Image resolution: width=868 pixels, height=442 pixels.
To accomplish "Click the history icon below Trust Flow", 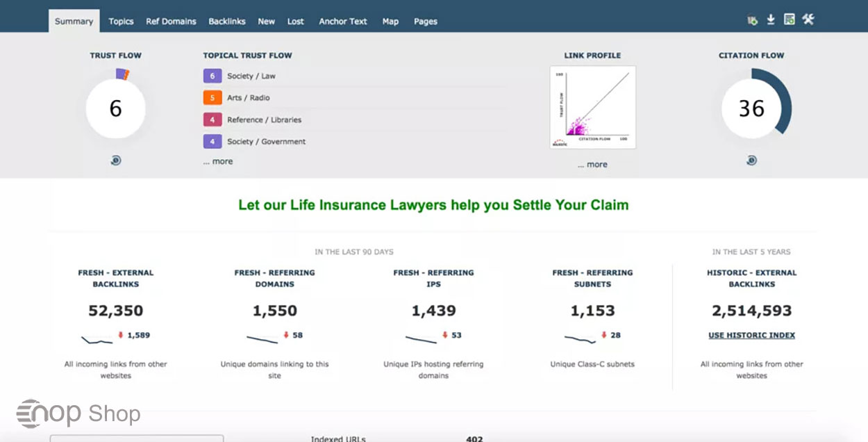I will [115, 161].
